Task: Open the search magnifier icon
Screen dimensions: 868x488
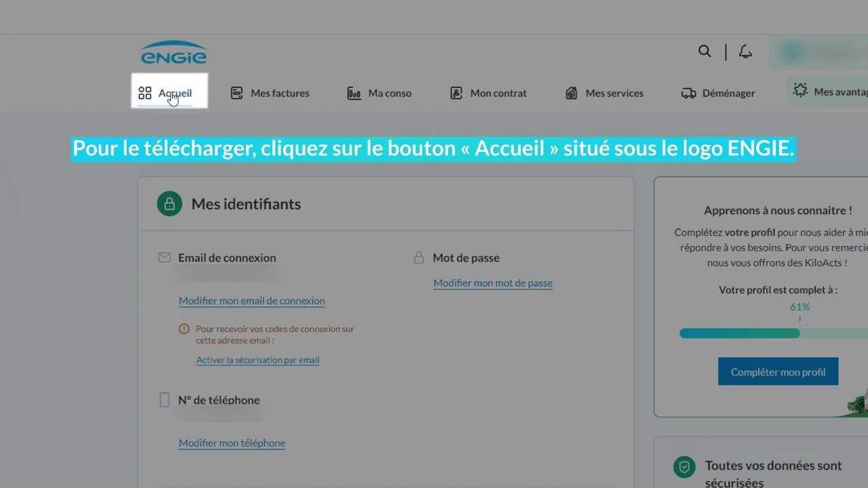Action: click(x=705, y=52)
